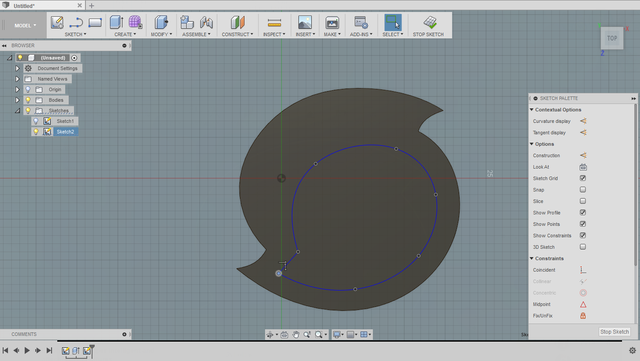Open timeline settings gear icon
The height and width of the screenshot is (361, 640).
(x=632, y=350)
